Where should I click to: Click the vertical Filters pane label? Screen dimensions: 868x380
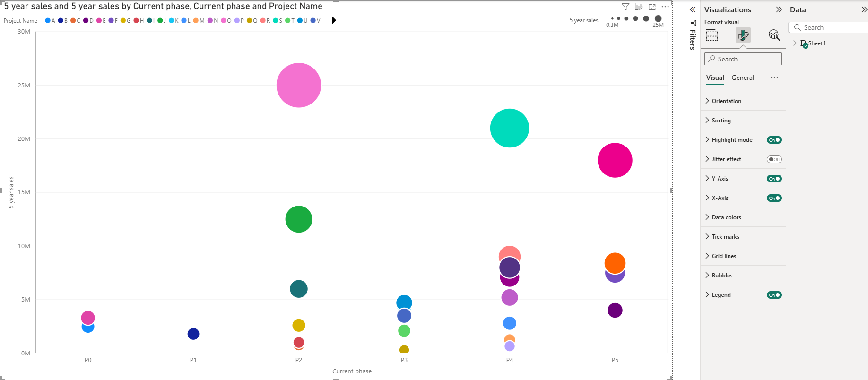pos(693,40)
